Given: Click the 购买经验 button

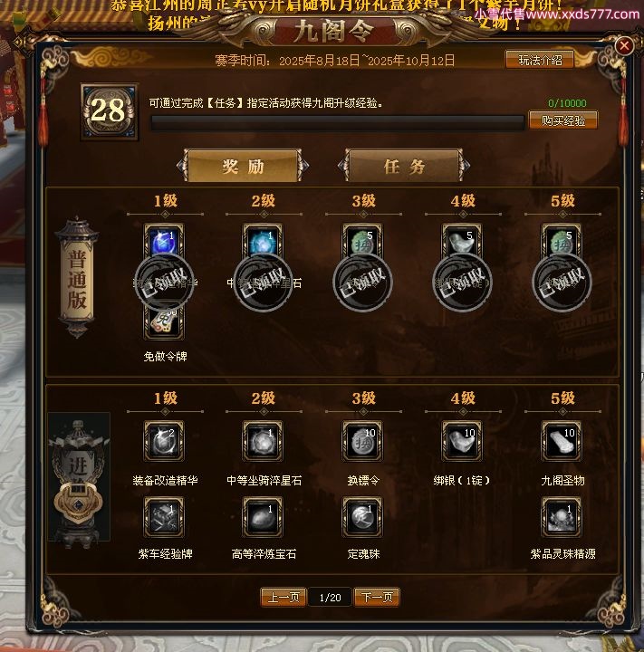Looking at the screenshot, I should [x=563, y=120].
